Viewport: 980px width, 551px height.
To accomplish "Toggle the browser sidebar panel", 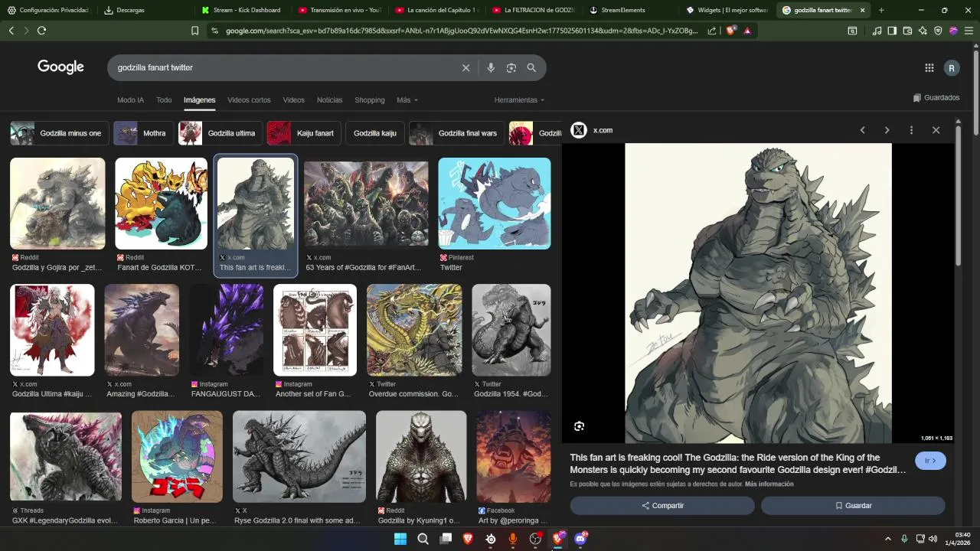I will (x=892, y=31).
